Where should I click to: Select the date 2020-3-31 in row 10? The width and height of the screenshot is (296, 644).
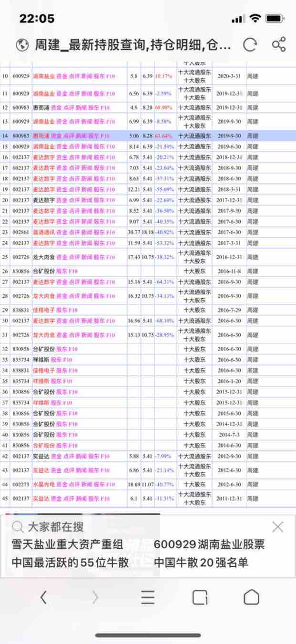pos(229,76)
